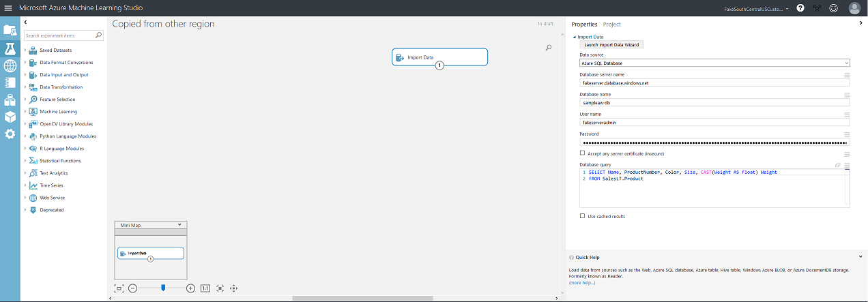Enable Use cached results checkbox
This screenshot has width=868, height=302.
[582, 216]
